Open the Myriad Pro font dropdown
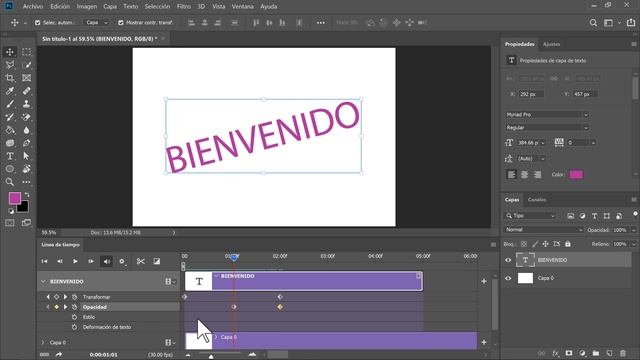 tap(547, 115)
